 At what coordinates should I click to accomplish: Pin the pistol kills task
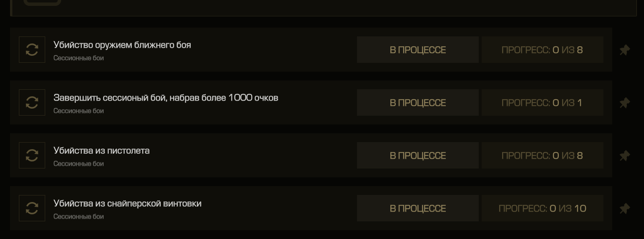click(x=624, y=156)
